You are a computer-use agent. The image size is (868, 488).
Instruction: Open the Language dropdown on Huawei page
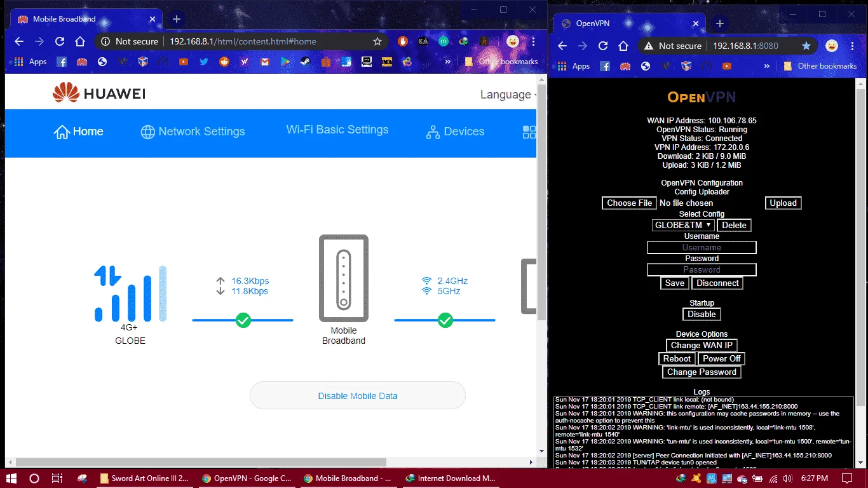[x=508, y=95]
